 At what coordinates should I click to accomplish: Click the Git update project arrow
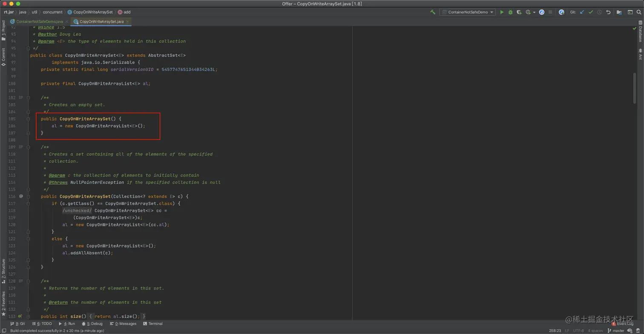tap(582, 12)
